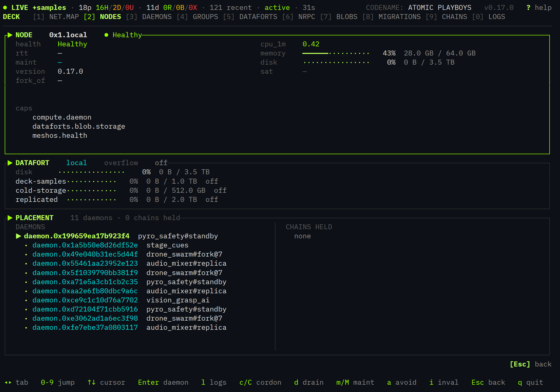Image resolution: width=560 pixels, height=392 pixels.
Task: Open the CHAINS tab
Action: pos(446,17)
